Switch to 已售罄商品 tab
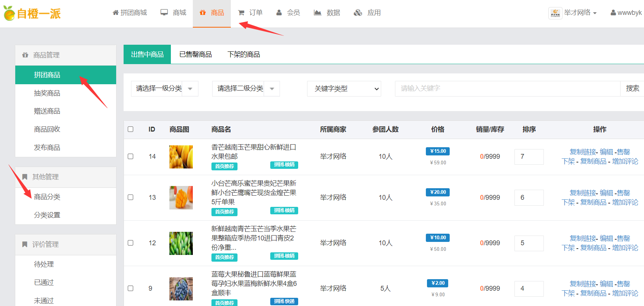644x306 pixels. [x=195, y=54]
